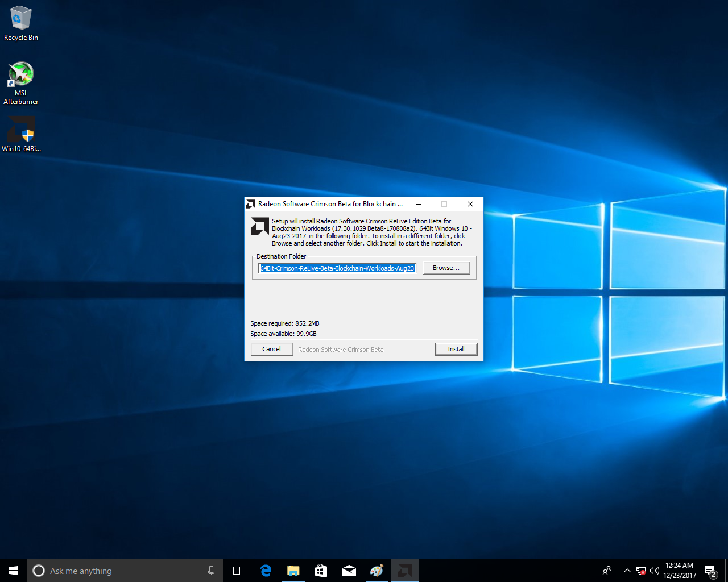Open the Recycle Bin desktop icon

coord(20,23)
